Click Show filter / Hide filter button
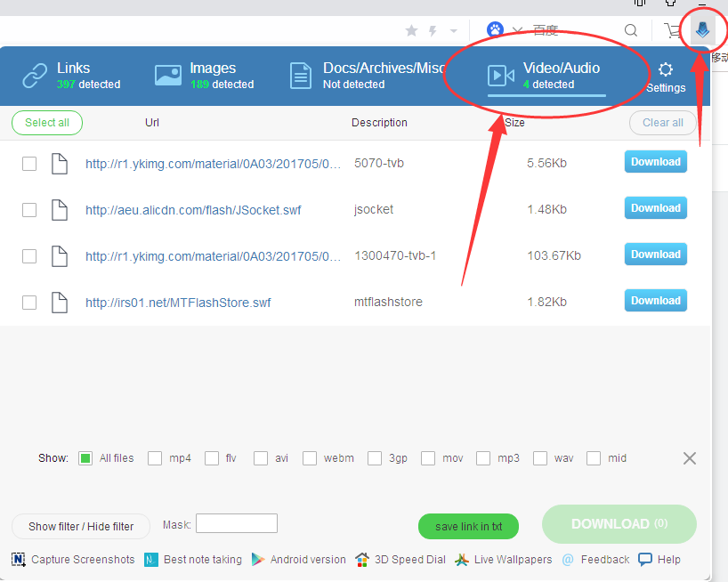 81,526
